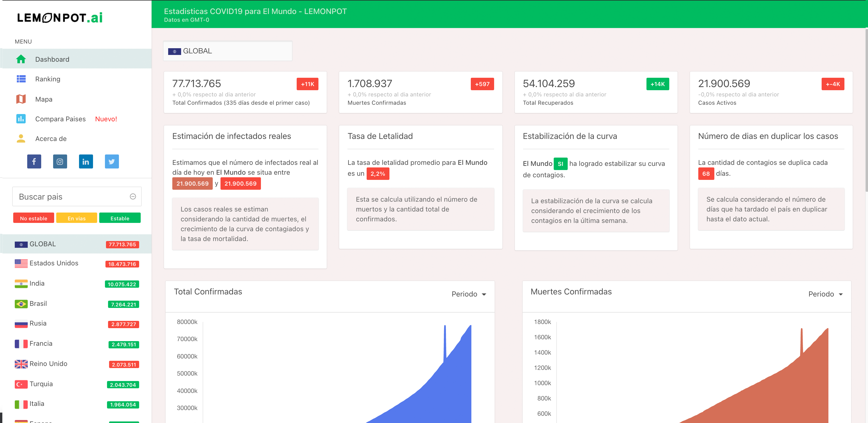
Task: Open the Instagram social link
Action: point(60,161)
